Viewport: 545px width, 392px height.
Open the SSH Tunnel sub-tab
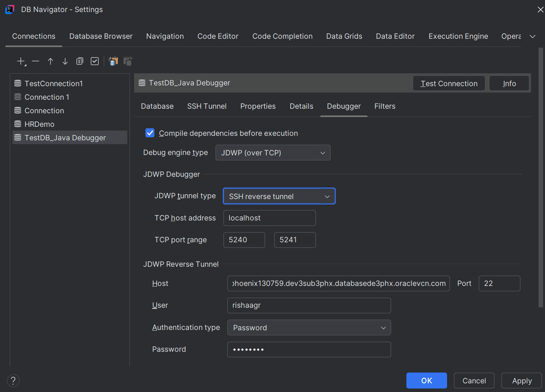click(x=207, y=106)
